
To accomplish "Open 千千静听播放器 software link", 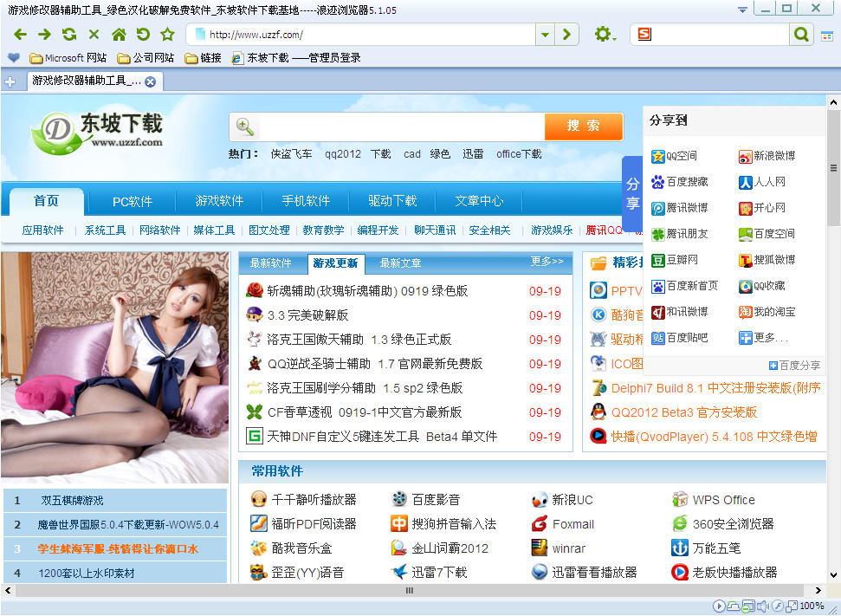I will point(314,500).
